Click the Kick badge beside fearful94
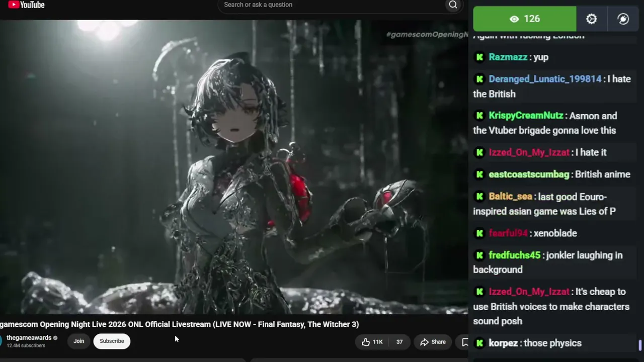 click(479, 233)
